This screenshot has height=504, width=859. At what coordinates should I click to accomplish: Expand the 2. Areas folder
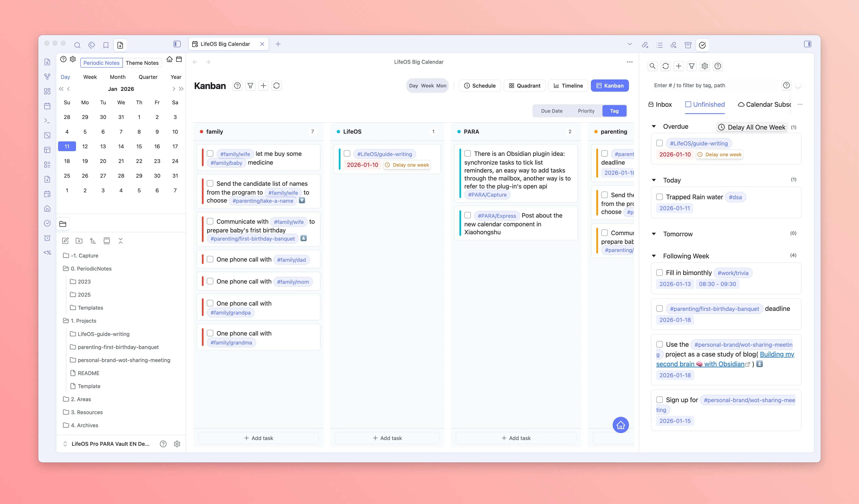coord(81,399)
